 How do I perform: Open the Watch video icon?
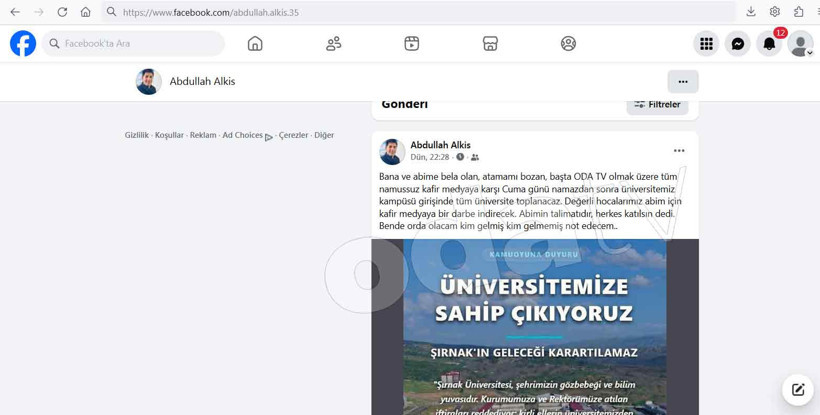[411, 44]
